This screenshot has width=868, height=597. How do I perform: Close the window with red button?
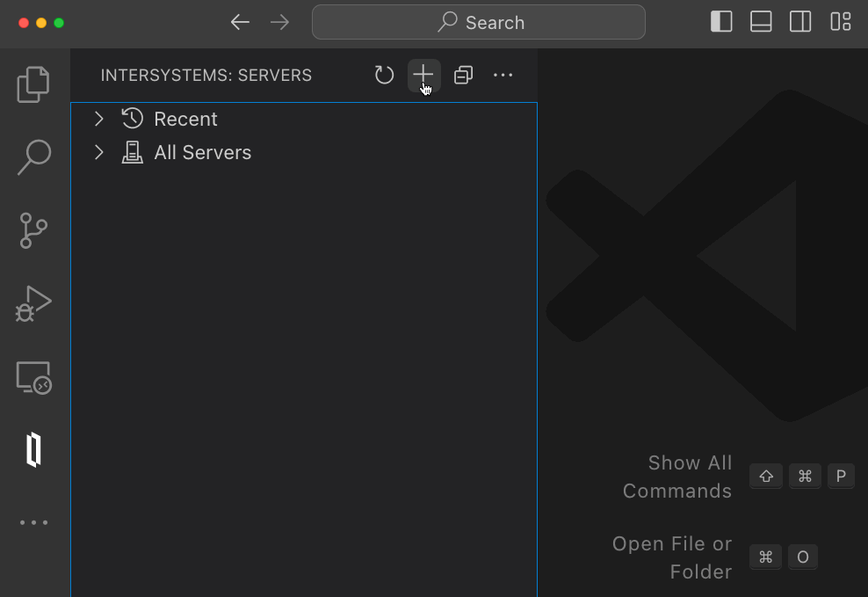[x=23, y=23]
